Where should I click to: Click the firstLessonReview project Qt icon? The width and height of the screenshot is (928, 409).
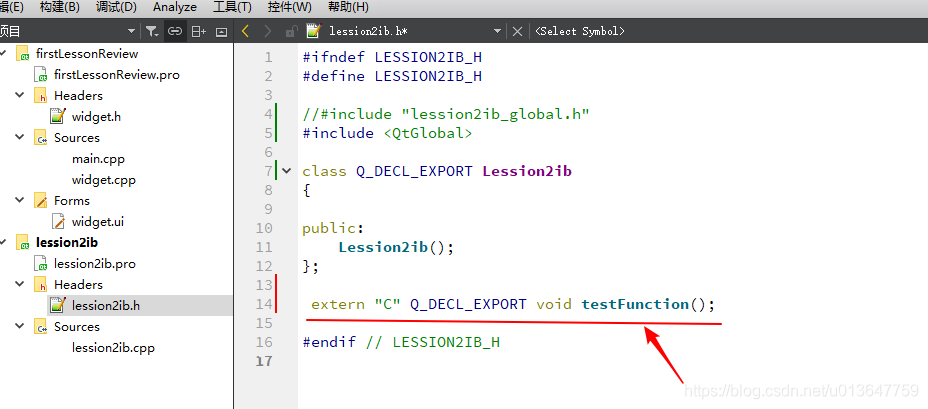click(x=22, y=53)
